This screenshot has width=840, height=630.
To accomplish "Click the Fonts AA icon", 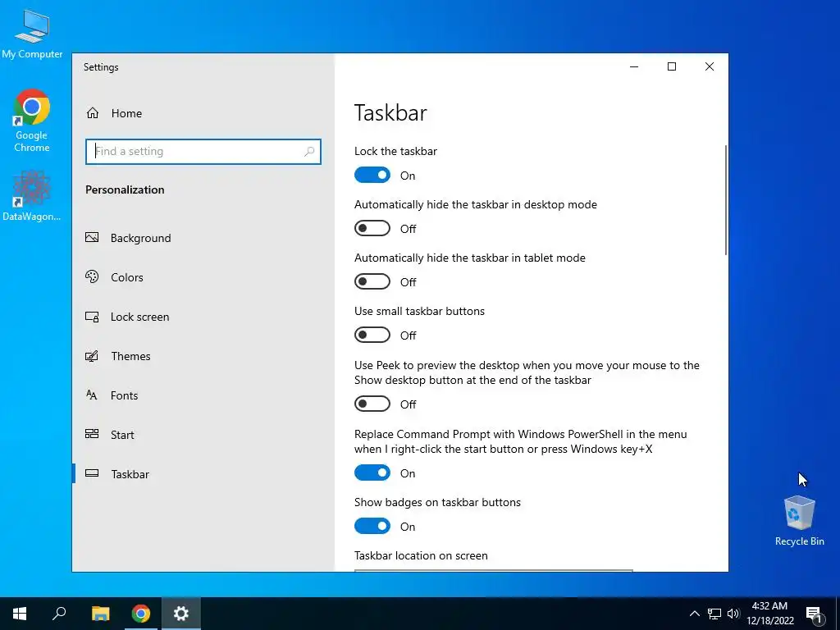I will (92, 395).
